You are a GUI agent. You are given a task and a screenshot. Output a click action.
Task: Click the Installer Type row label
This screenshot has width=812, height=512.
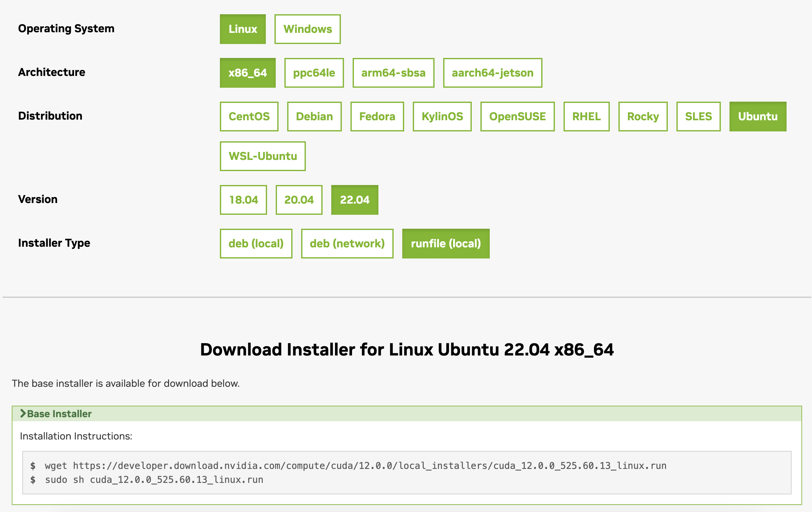pos(54,243)
